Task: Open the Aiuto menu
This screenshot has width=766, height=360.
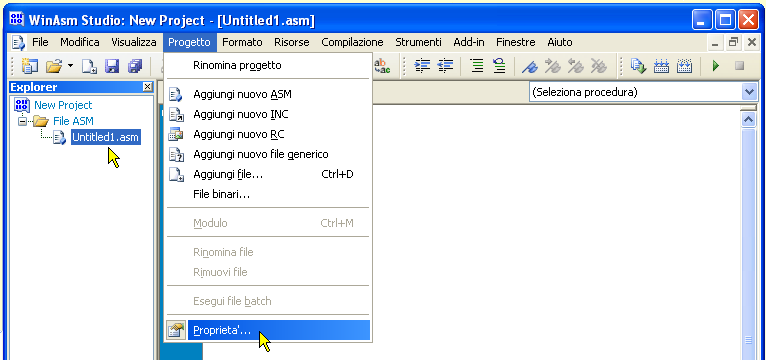Action: (x=560, y=42)
